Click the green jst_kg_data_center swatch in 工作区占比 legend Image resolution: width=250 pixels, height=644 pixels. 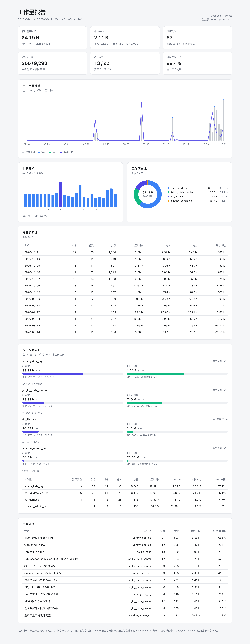[168, 192]
